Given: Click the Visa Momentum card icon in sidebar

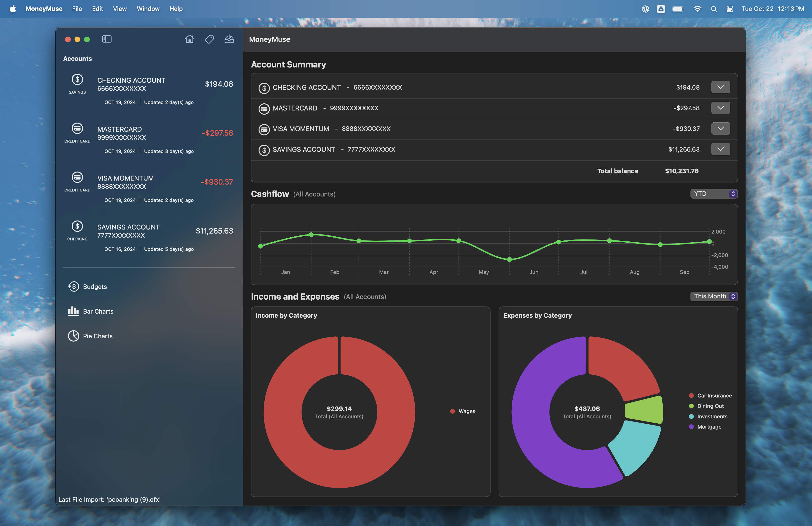Looking at the screenshot, I should 77,177.
